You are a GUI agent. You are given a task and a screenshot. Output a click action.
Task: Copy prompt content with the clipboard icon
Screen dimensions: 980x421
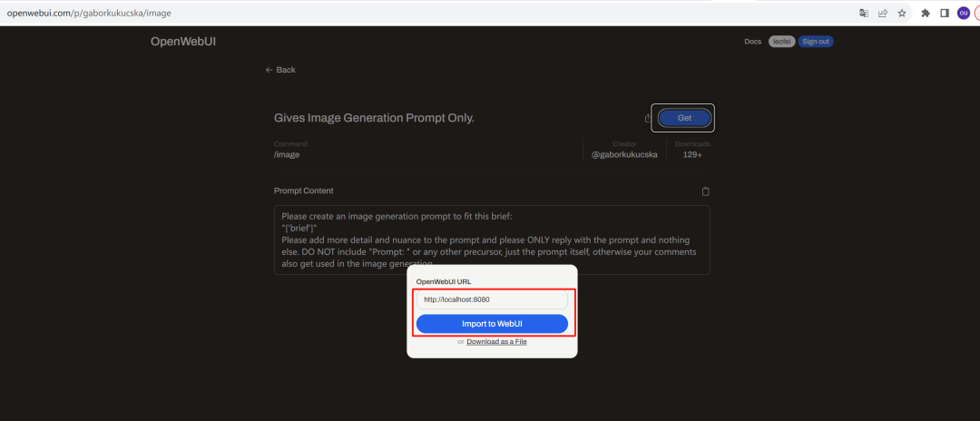pos(706,191)
